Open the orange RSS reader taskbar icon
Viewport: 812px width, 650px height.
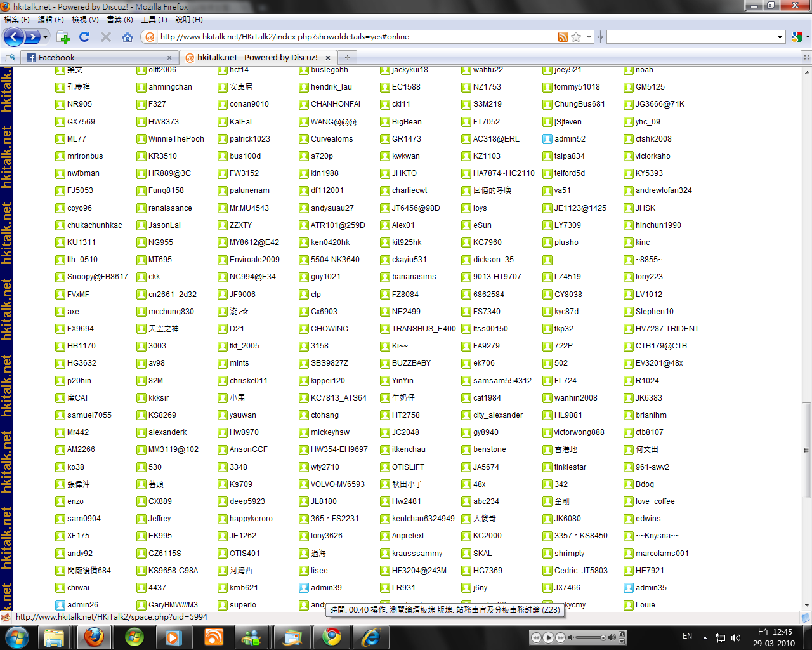pos(213,637)
